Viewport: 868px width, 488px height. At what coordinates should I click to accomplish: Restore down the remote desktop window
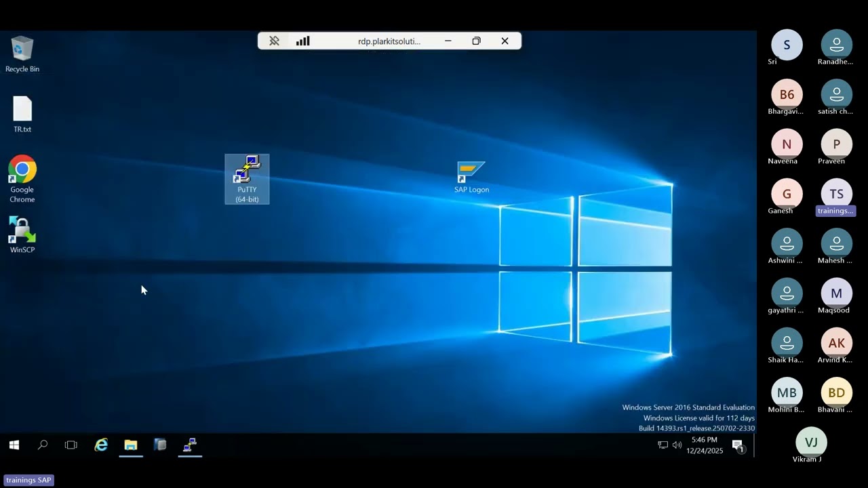click(x=477, y=41)
